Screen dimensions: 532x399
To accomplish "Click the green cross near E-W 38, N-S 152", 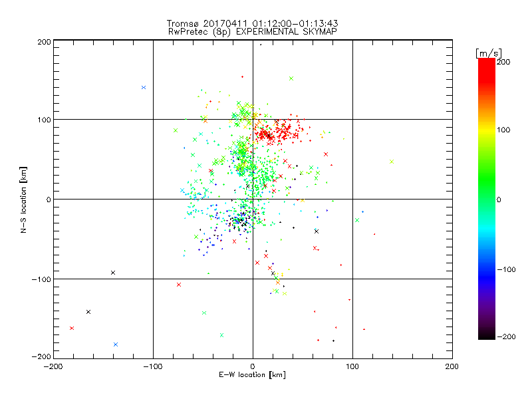I will (291, 78).
